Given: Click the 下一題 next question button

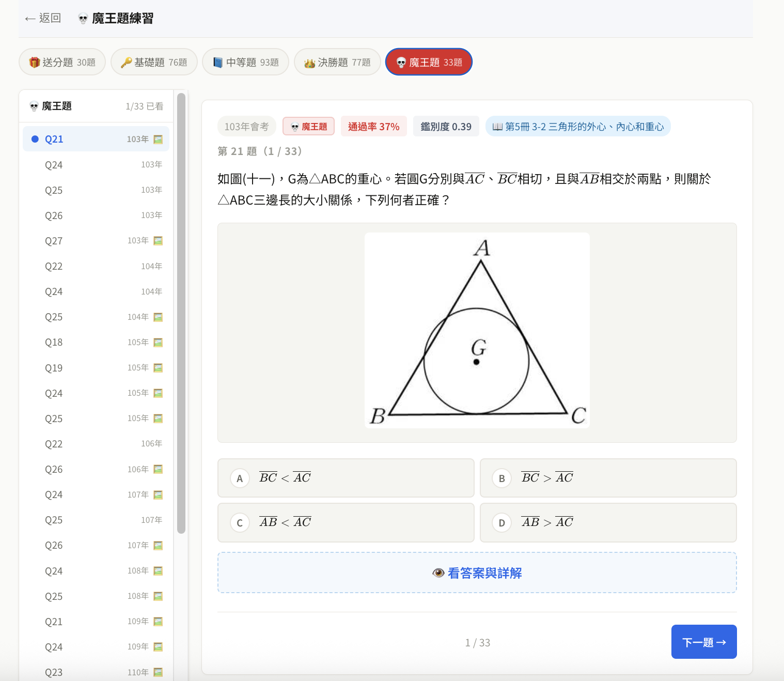Looking at the screenshot, I should pyautogui.click(x=703, y=642).
